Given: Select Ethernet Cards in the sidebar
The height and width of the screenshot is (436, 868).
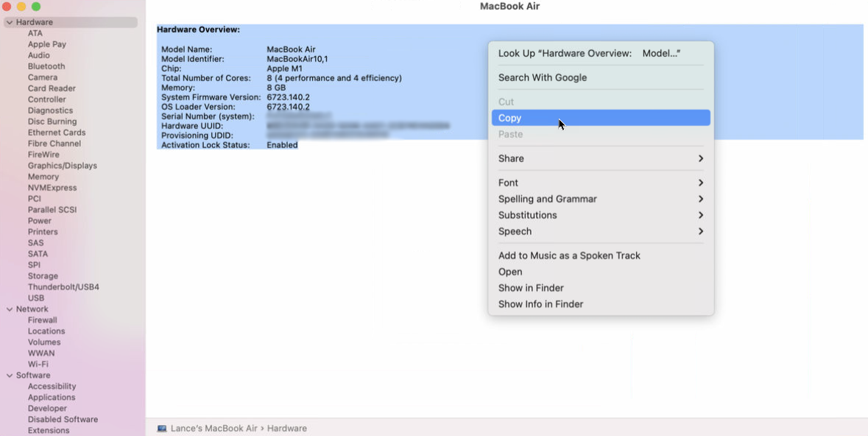Looking at the screenshot, I should tap(57, 133).
